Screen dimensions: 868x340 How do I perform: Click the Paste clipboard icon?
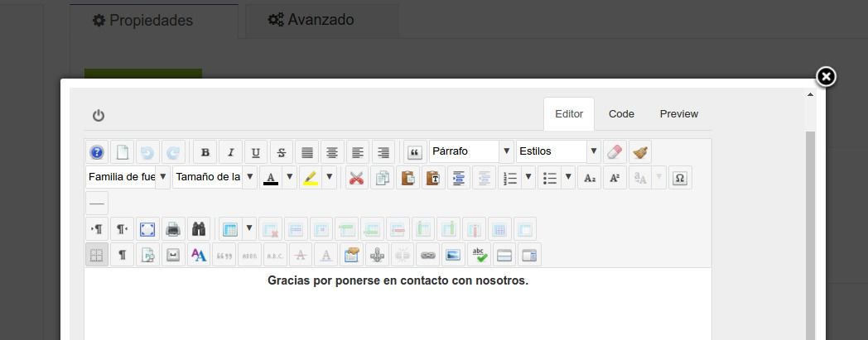(407, 178)
